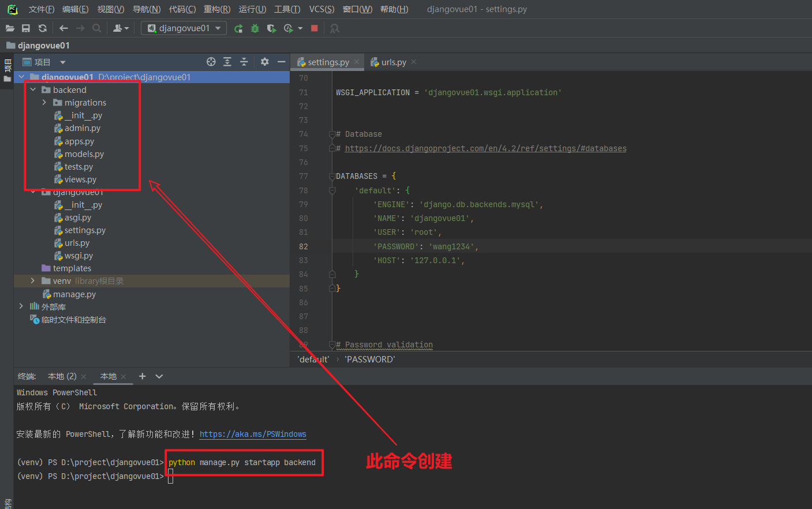The height and width of the screenshot is (509, 812).
Task: Open the djangovue01 run configuration dropdown
Action: (x=184, y=28)
